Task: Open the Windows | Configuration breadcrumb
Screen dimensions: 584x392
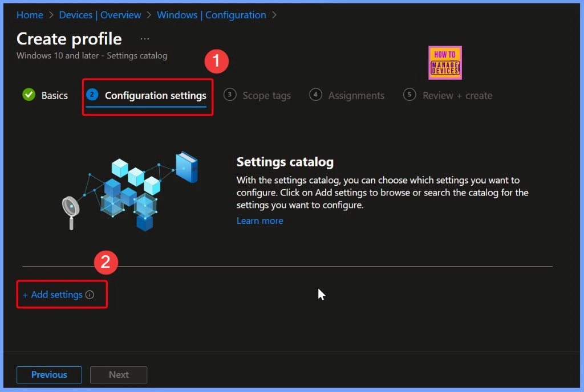Action: click(x=211, y=15)
